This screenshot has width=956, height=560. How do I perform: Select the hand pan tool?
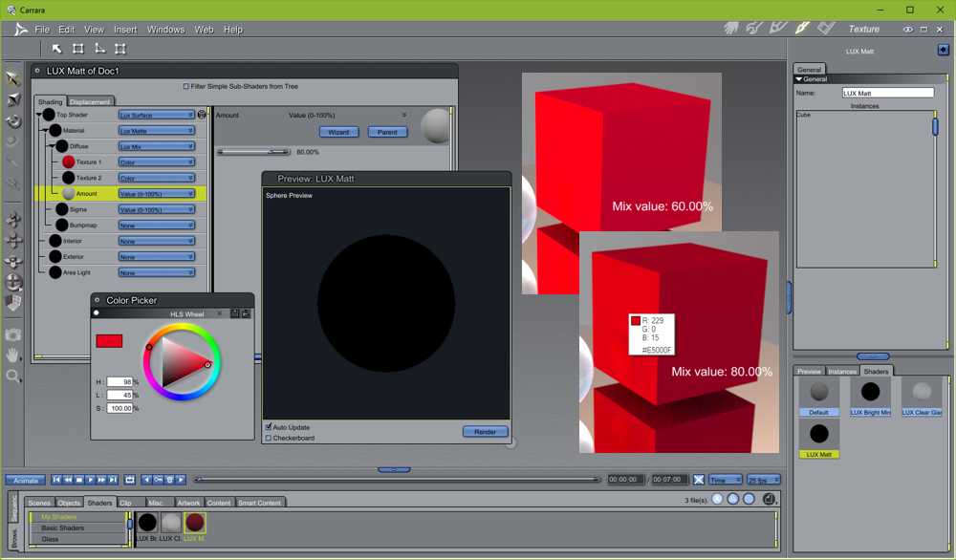click(x=12, y=355)
